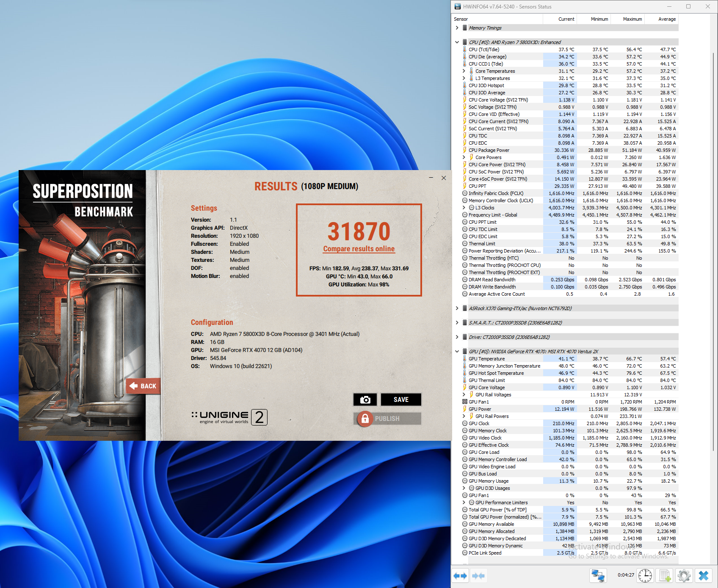
Task: Expand S.M.A.R.T. CT2000P3SSD8 group
Action: [x=457, y=323]
